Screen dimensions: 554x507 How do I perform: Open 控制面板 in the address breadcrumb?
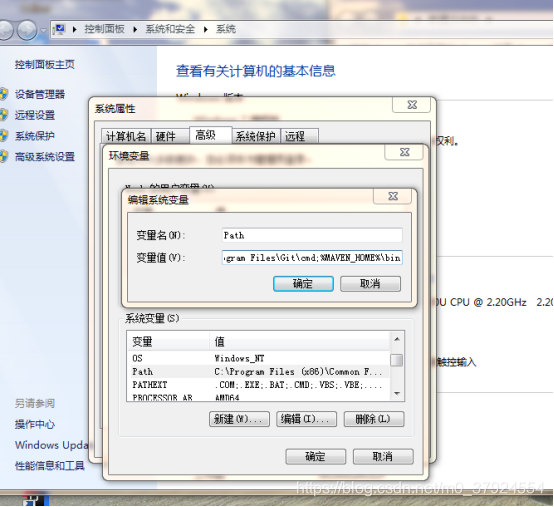pyautogui.click(x=104, y=29)
